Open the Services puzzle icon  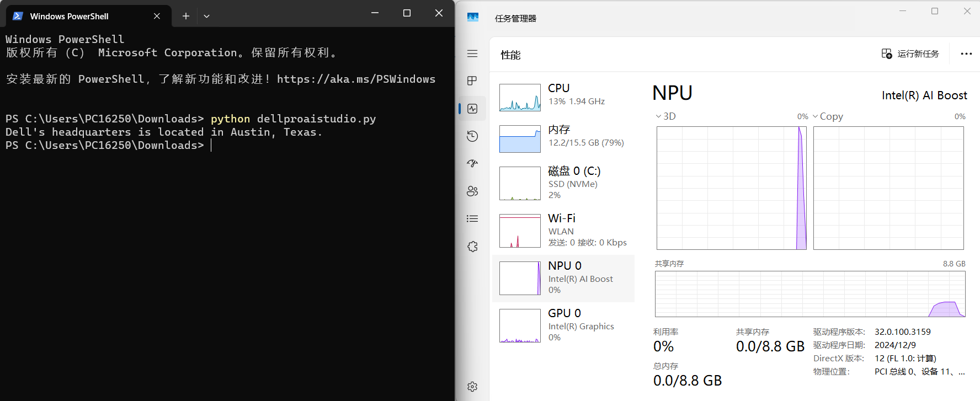tap(472, 247)
